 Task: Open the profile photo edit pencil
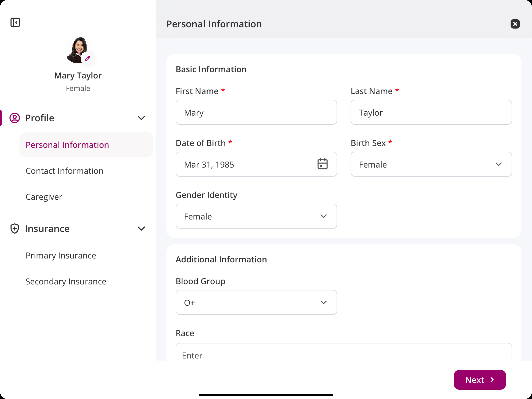coord(88,58)
